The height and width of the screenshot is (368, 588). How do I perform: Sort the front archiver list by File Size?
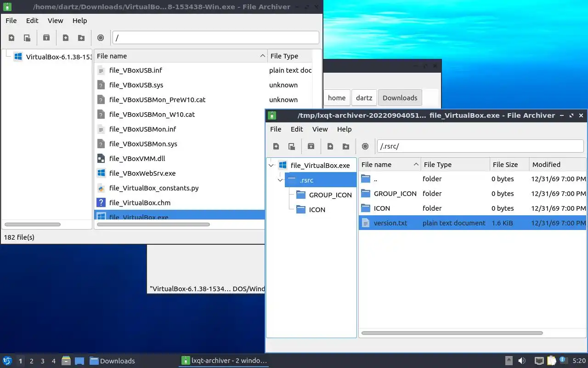click(509, 164)
